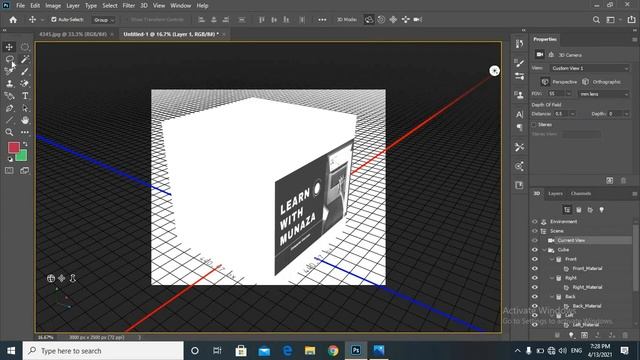The image size is (640, 360).
Task: Select the Move tool
Action: [x=9, y=47]
